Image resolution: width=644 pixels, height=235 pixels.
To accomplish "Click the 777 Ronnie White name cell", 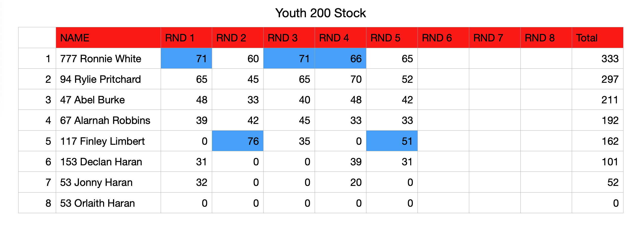I will [x=108, y=58].
